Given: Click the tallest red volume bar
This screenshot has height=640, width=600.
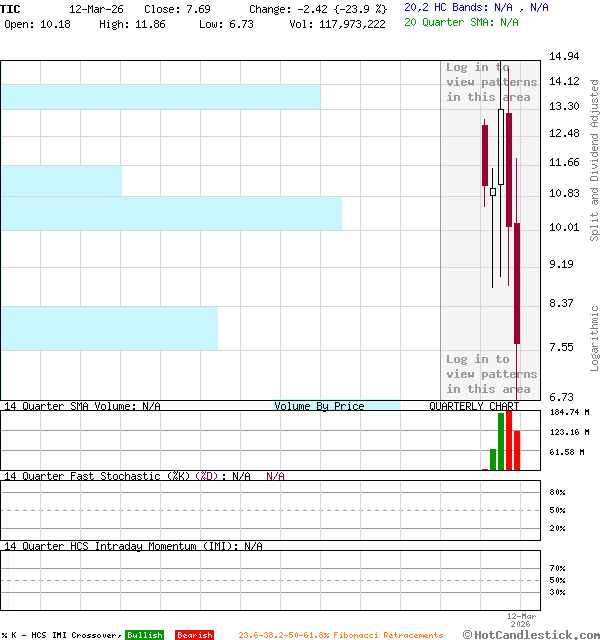Looking at the screenshot, I should click(509, 441).
